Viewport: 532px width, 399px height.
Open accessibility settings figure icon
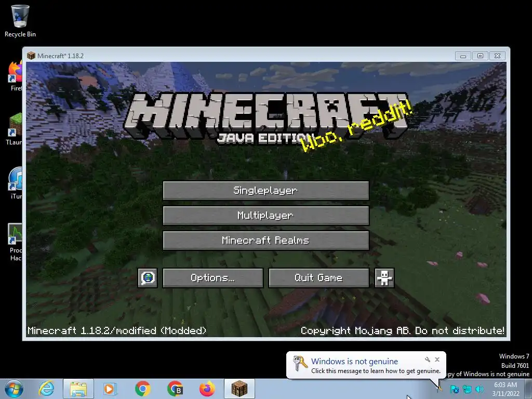(384, 278)
